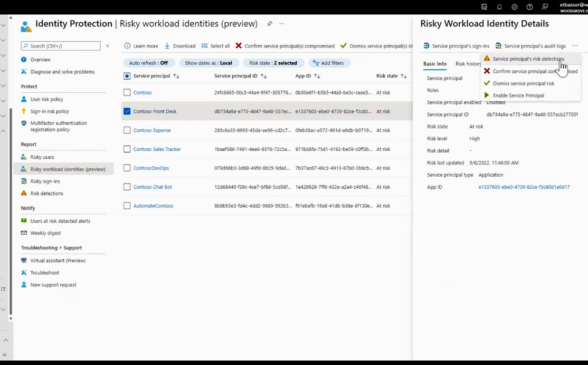Check the Contoso Sales Tracker checkbox

click(127, 149)
